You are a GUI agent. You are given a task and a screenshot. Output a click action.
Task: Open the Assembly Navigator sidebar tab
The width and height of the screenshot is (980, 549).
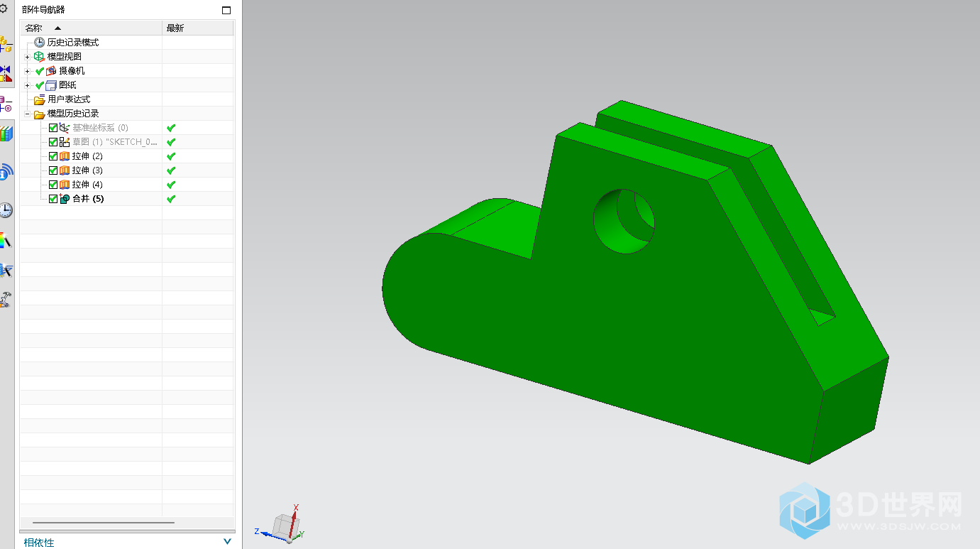6,44
